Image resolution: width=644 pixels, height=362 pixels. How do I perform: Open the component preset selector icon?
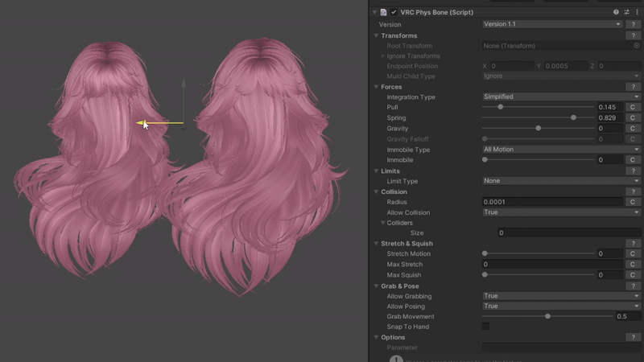click(x=626, y=12)
